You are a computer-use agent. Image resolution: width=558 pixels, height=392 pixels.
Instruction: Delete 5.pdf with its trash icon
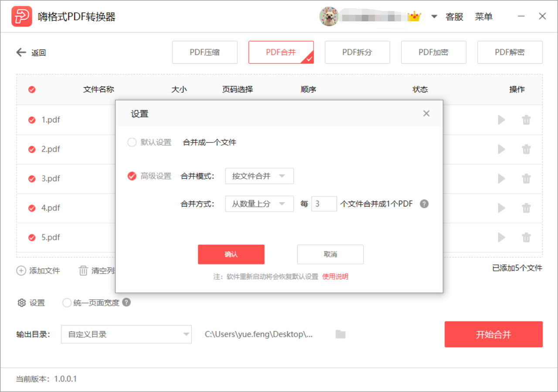pos(527,237)
